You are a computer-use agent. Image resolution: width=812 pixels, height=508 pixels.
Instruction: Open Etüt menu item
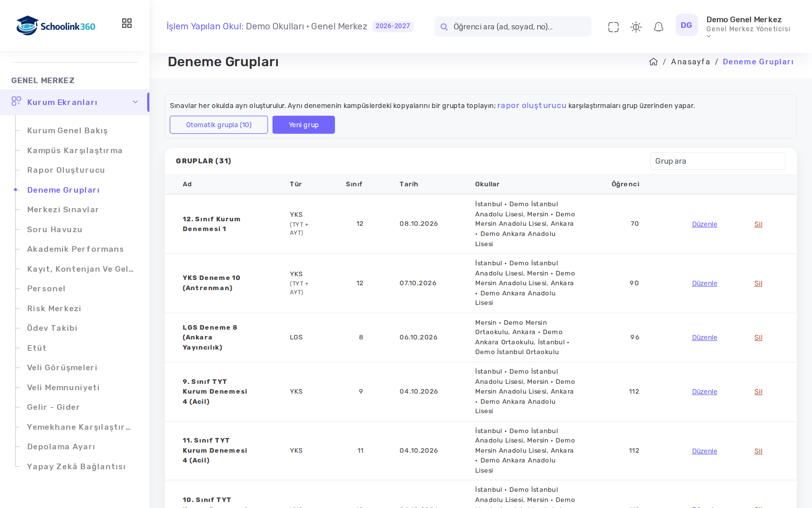coord(37,348)
